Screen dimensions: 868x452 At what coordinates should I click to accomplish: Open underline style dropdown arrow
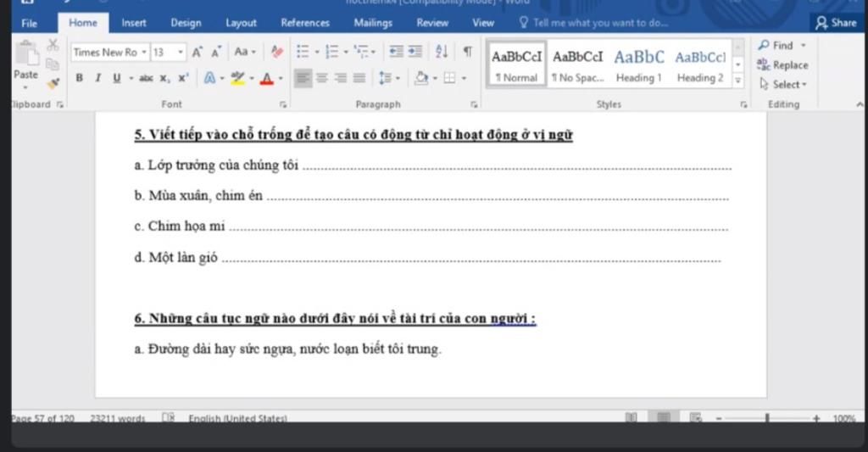point(131,78)
